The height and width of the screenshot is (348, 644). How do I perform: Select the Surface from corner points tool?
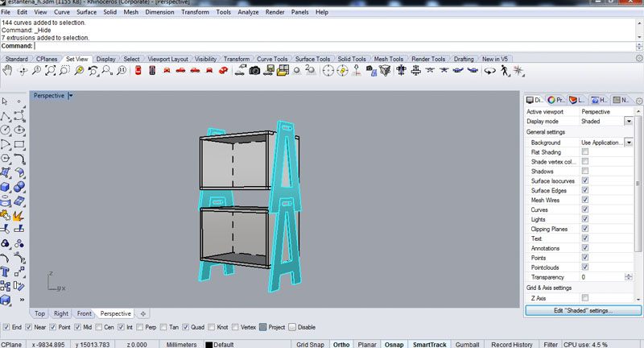(x=5, y=172)
